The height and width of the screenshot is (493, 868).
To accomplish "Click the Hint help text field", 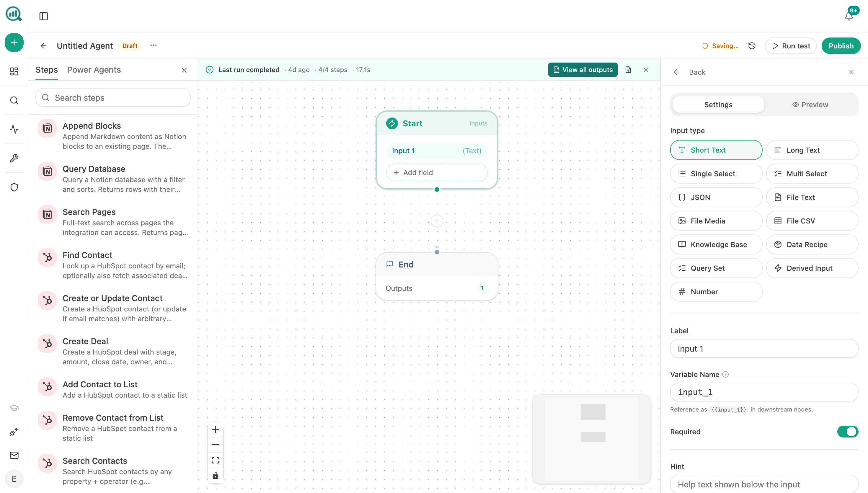I will point(764,484).
